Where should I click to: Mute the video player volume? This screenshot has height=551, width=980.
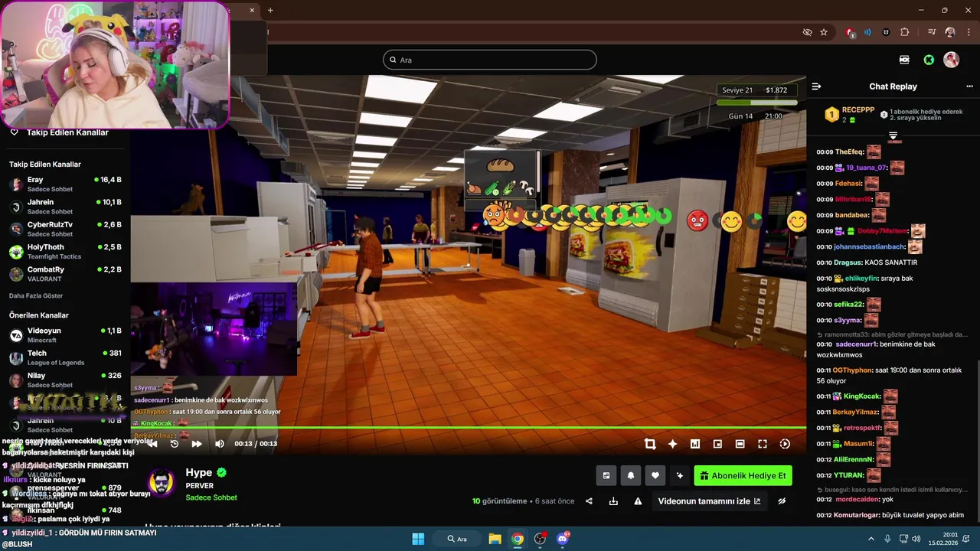pos(220,444)
